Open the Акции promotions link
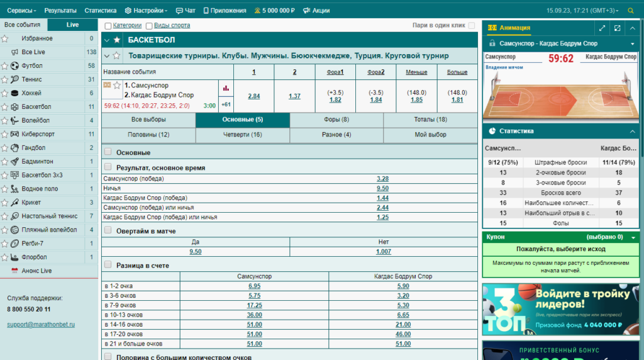This screenshot has height=360, width=644. pos(316,11)
